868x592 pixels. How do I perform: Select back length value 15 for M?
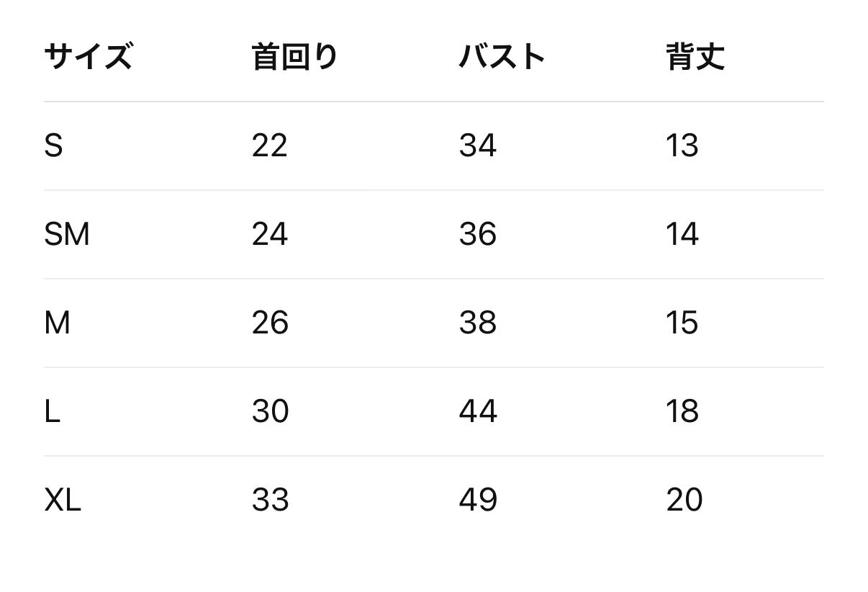pyautogui.click(x=682, y=323)
